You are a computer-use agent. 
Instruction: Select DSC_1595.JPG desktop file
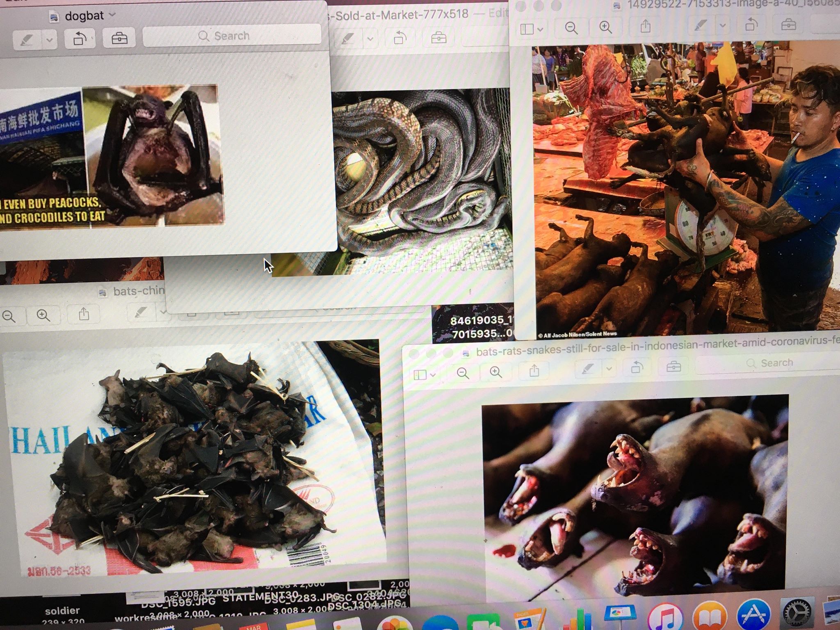coord(178,602)
